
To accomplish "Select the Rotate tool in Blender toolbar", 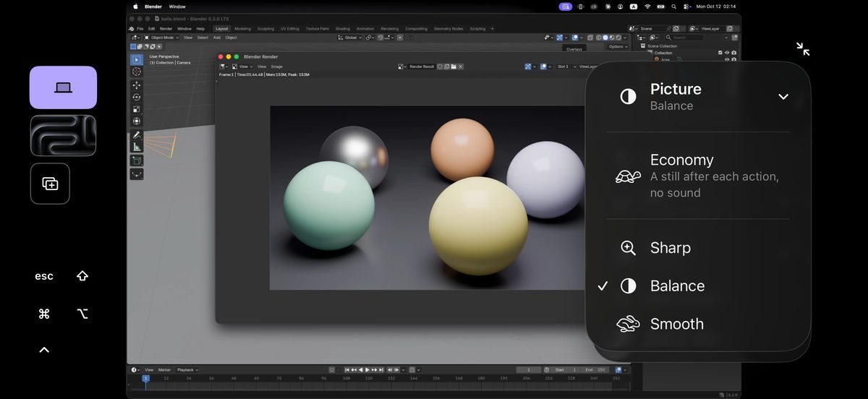I will [x=137, y=97].
